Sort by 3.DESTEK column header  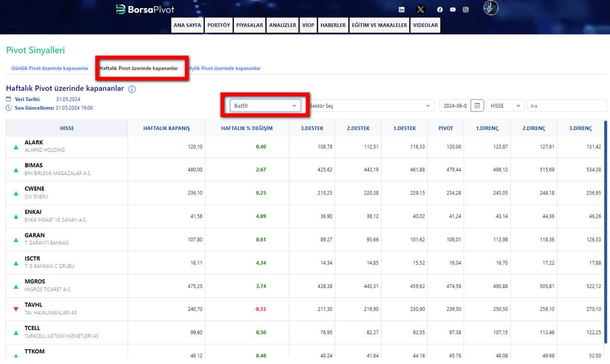(312, 128)
